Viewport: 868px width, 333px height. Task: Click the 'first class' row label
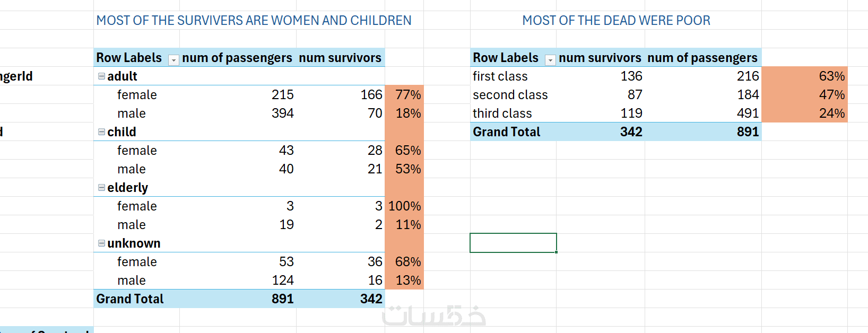pyautogui.click(x=500, y=76)
